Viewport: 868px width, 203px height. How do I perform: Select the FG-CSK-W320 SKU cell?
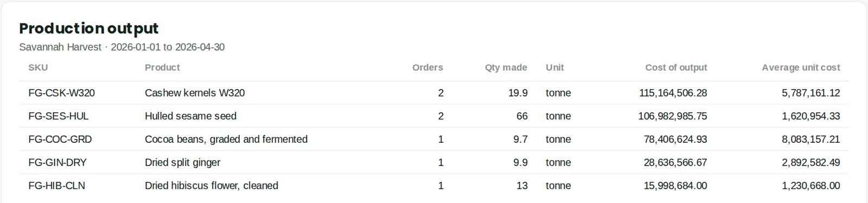click(x=61, y=93)
